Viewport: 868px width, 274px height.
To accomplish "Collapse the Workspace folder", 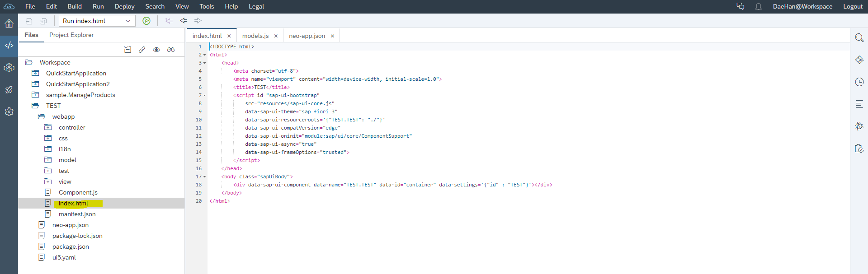I will pyautogui.click(x=29, y=62).
